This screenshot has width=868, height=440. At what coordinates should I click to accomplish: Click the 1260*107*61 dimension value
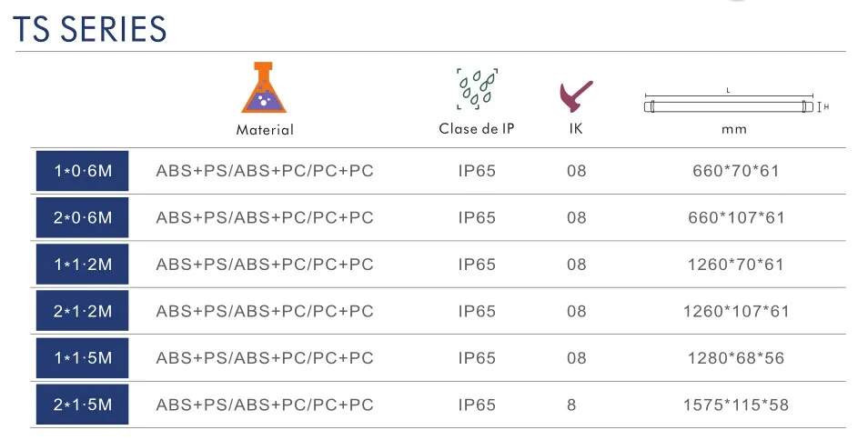pyautogui.click(x=736, y=312)
